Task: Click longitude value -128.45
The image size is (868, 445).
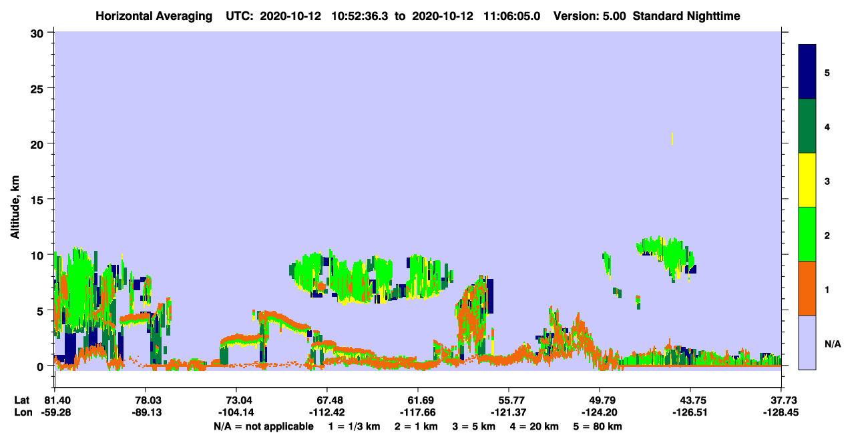Action: [x=781, y=412]
